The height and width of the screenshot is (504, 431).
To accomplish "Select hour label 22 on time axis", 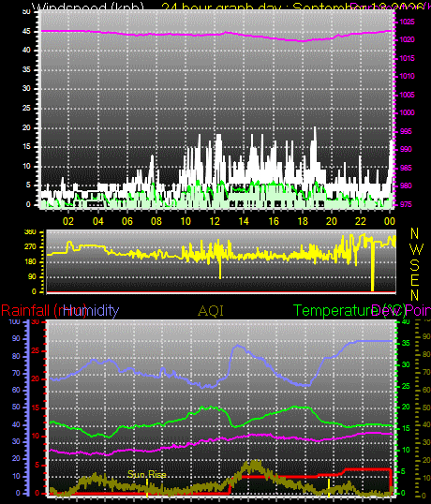I will [361, 221].
